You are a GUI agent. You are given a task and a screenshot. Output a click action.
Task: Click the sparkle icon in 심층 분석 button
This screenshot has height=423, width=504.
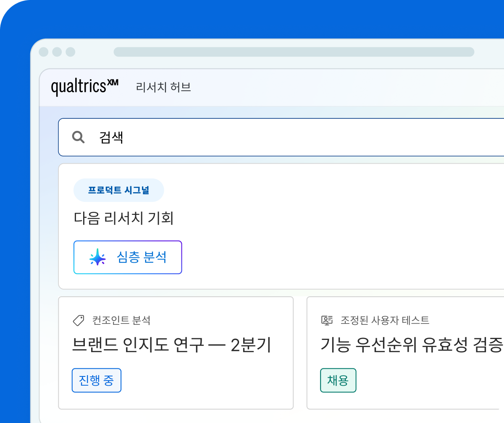[x=97, y=257]
